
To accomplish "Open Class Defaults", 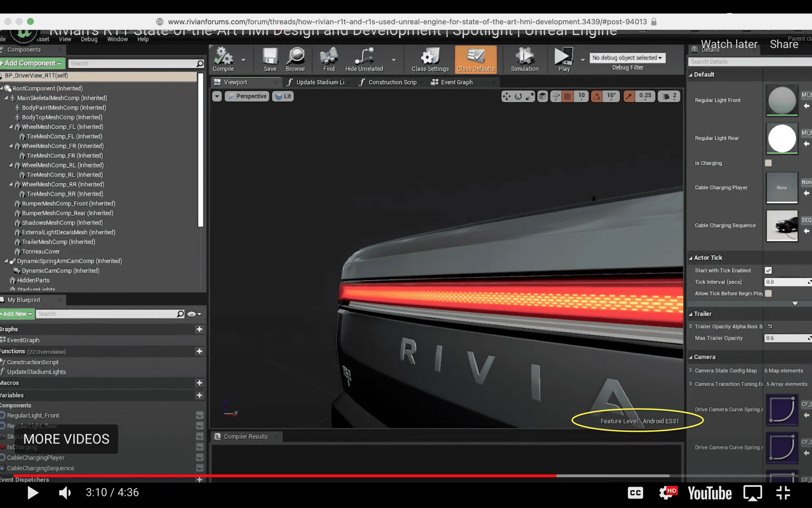I will 476,59.
